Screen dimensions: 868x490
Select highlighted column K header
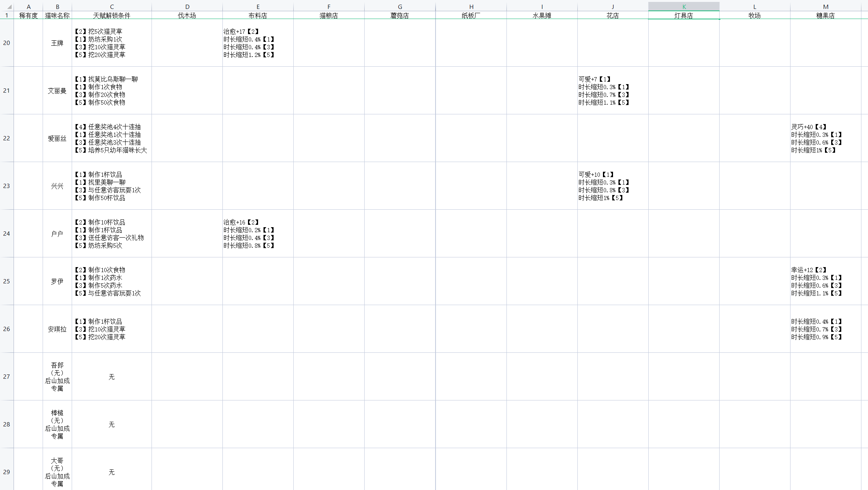pyautogui.click(x=684, y=7)
